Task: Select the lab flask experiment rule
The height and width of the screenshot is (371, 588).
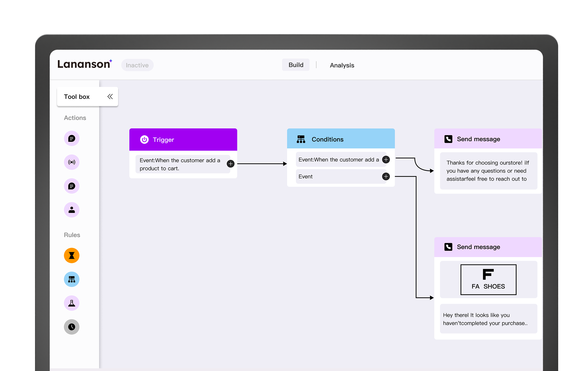Action: (72, 303)
